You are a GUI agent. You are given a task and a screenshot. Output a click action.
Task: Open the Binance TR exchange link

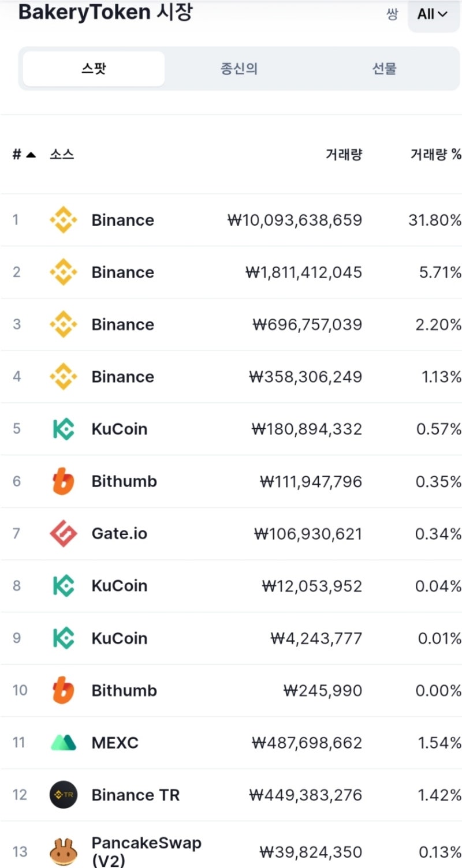pyautogui.click(x=136, y=795)
